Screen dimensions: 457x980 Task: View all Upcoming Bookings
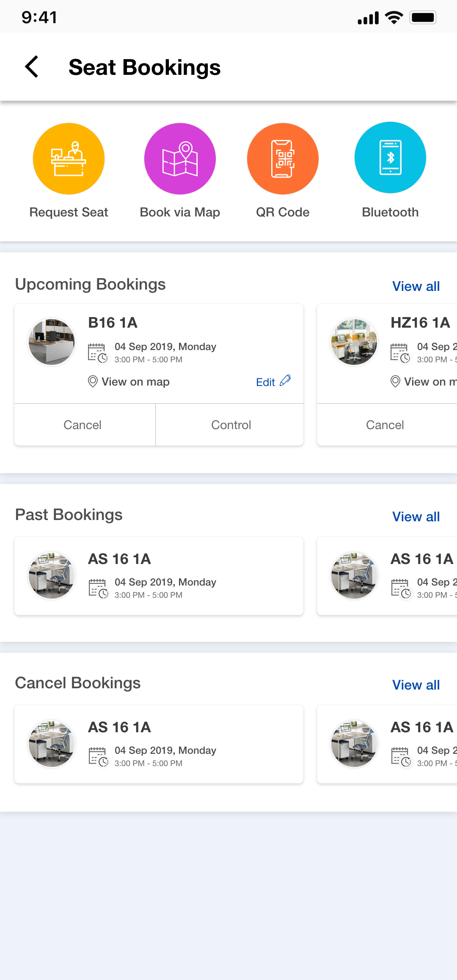416,286
